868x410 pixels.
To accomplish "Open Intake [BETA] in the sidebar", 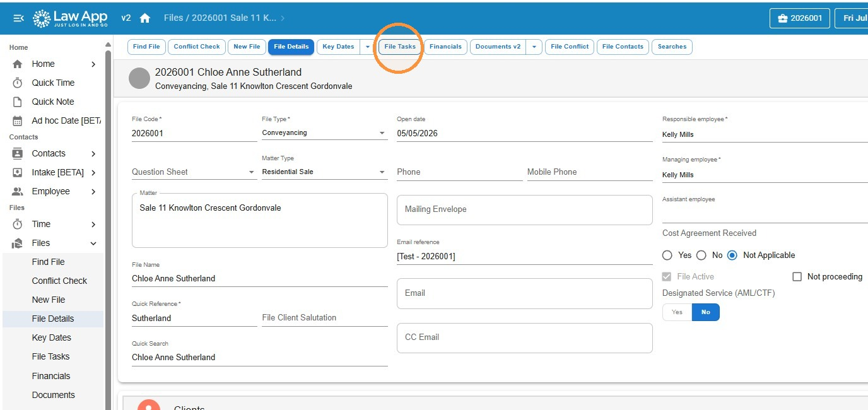I will 53,172.
